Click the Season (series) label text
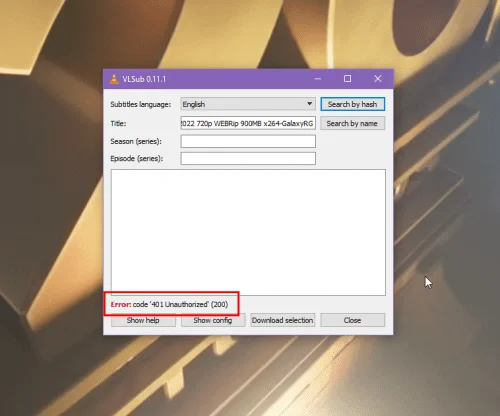Screen dimensions: 500x416 click(x=136, y=141)
